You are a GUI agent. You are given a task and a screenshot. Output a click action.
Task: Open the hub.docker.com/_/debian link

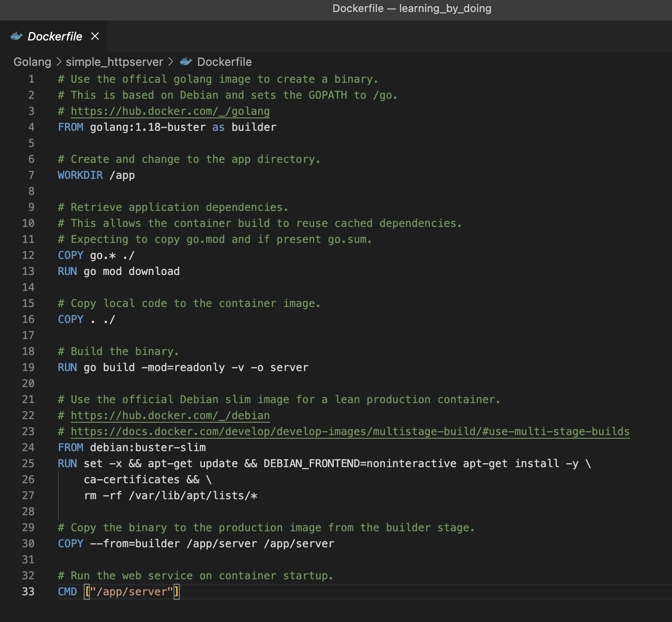point(170,416)
